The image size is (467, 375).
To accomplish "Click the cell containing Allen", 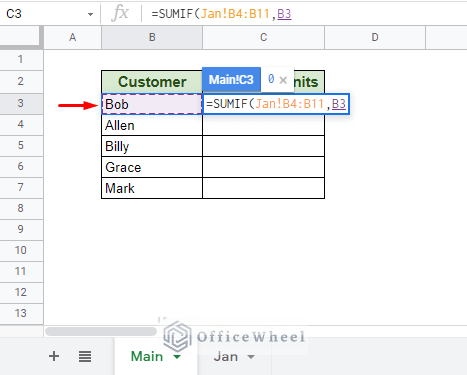I will pos(152,125).
